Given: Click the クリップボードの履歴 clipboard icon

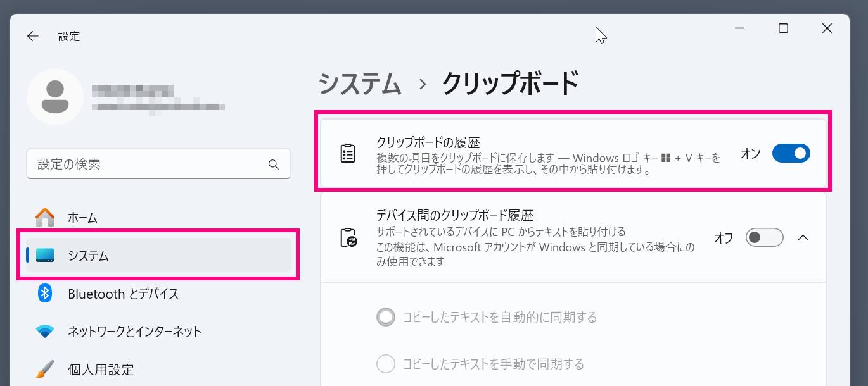Looking at the screenshot, I should click(x=348, y=154).
